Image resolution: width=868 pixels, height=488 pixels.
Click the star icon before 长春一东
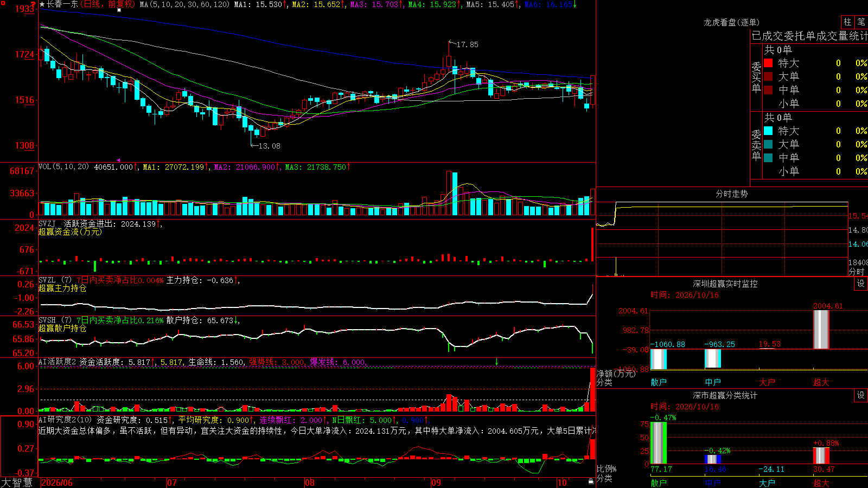point(42,4)
